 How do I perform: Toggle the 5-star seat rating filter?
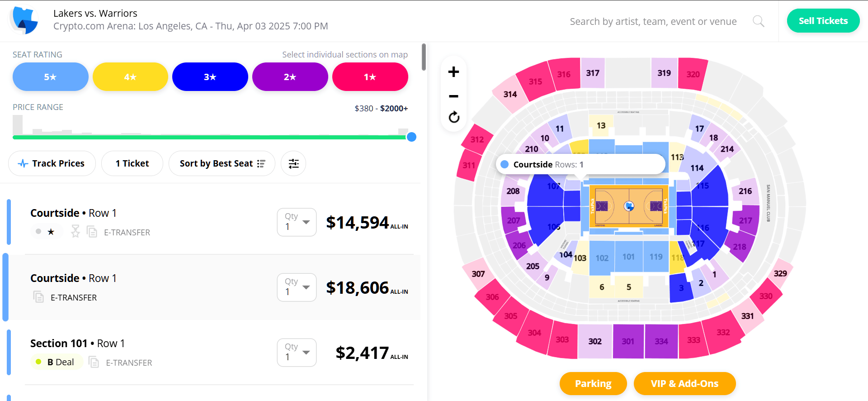tap(51, 77)
